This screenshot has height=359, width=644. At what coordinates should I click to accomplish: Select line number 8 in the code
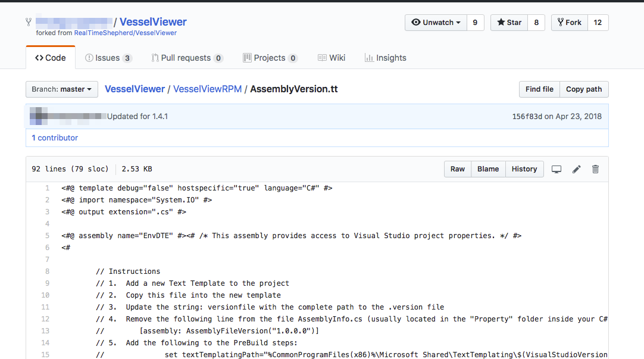point(47,271)
